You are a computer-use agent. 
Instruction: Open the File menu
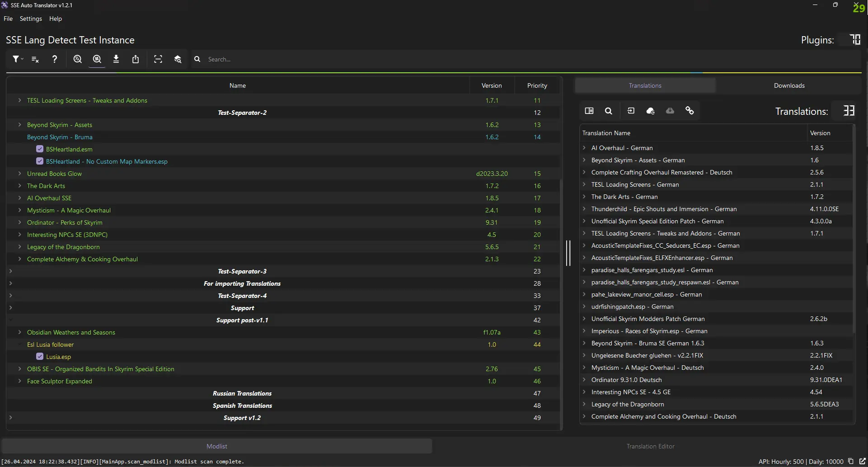(8, 19)
